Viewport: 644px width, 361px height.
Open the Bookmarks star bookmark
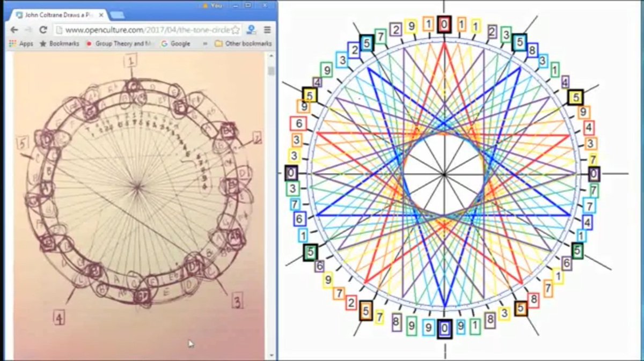coord(59,43)
